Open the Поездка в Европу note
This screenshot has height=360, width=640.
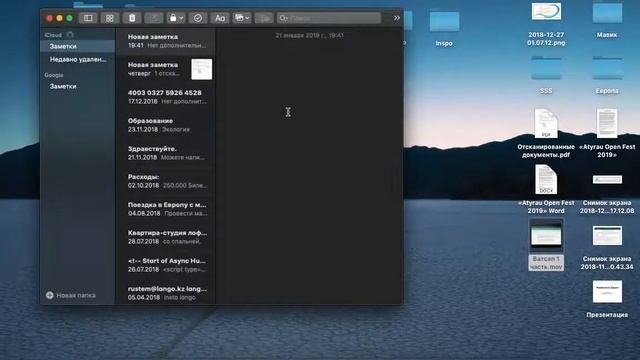pos(166,209)
